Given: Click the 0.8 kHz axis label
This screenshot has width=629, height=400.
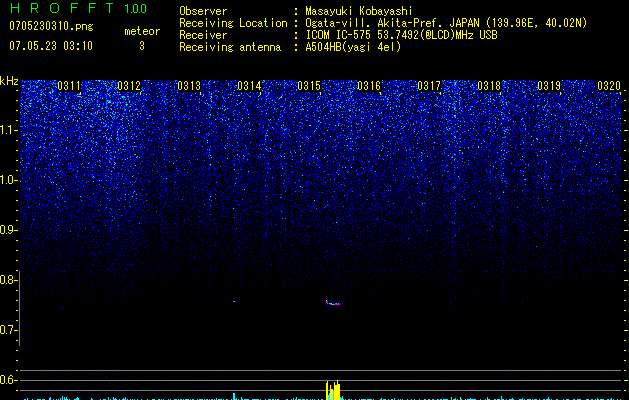Looking at the screenshot, I should point(8,280).
